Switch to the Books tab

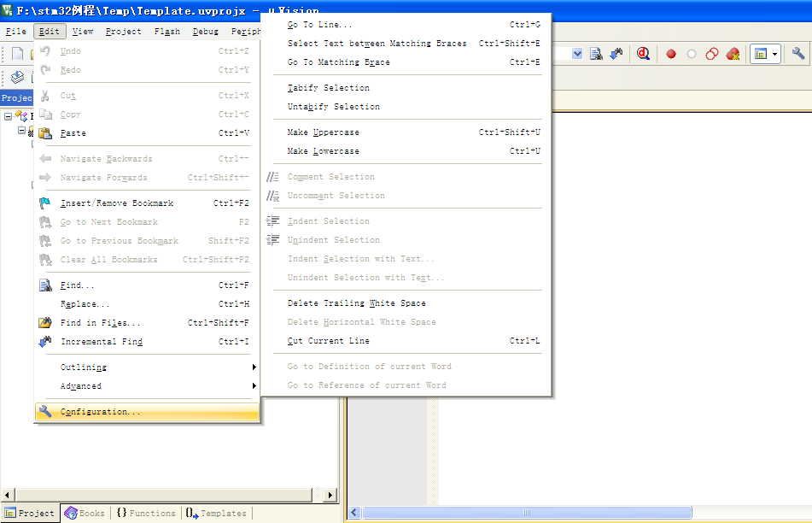(x=85, y=513)
